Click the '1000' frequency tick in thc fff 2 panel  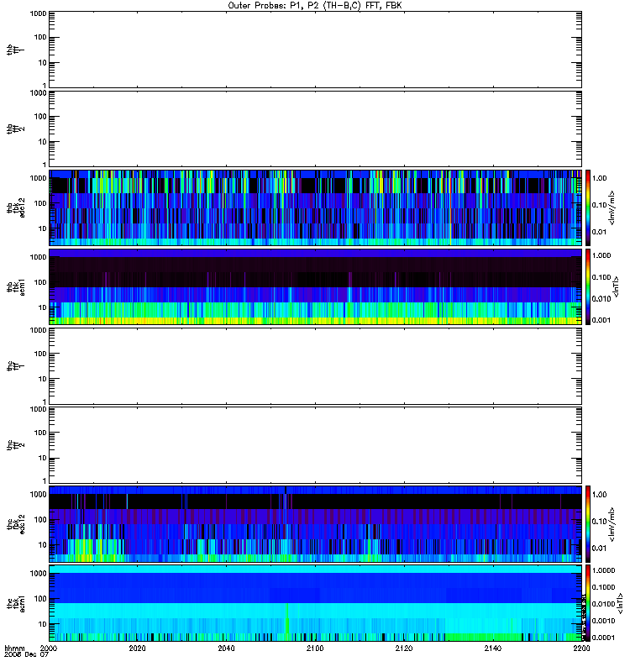pos(38,409)
